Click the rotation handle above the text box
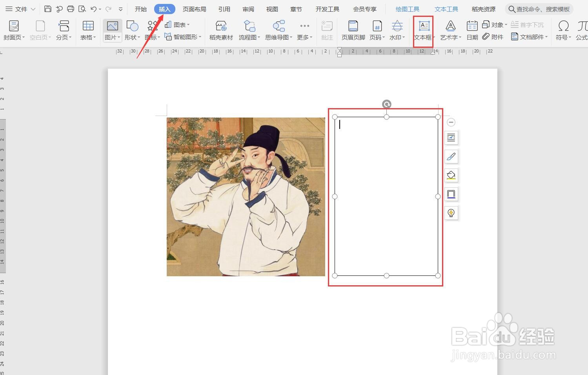This screenshot has height=375, width=588. pyautogui.click(x=386, y=104)
